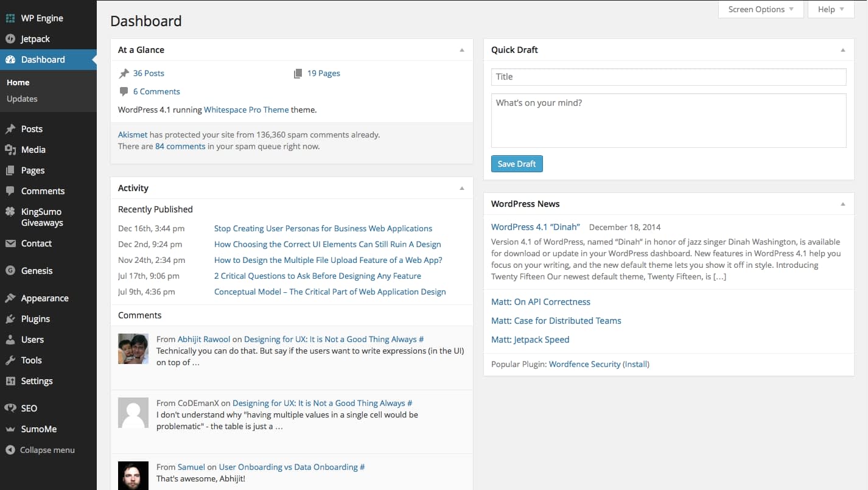Open the Plugins menu label
The width and height of the screenshot is (868, 490).
point(36,319)
